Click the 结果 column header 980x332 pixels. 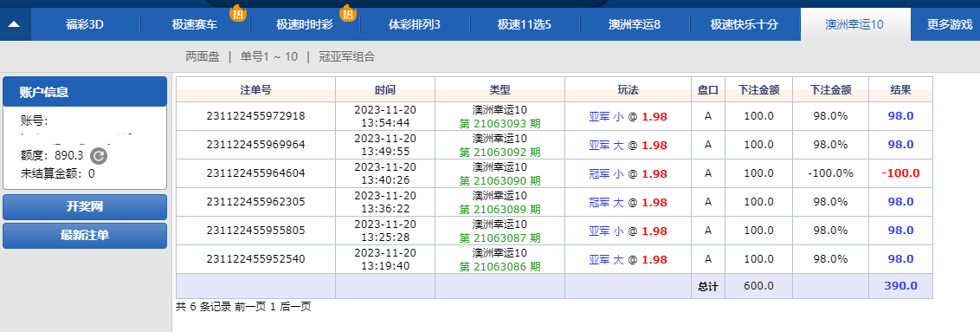[900, 90]
